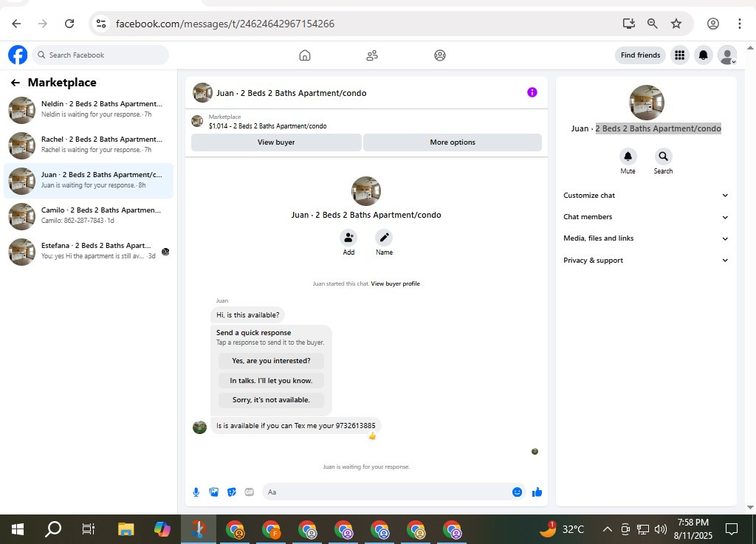Screen dimensions: 756x544
Task: Click the View buyer button
Action: pos(276,142)
